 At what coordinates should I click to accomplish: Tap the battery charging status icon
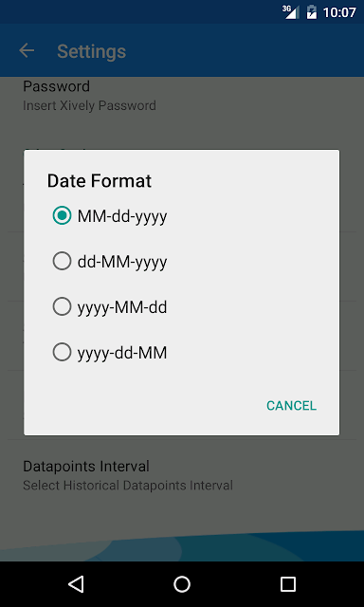coord(312,12)
